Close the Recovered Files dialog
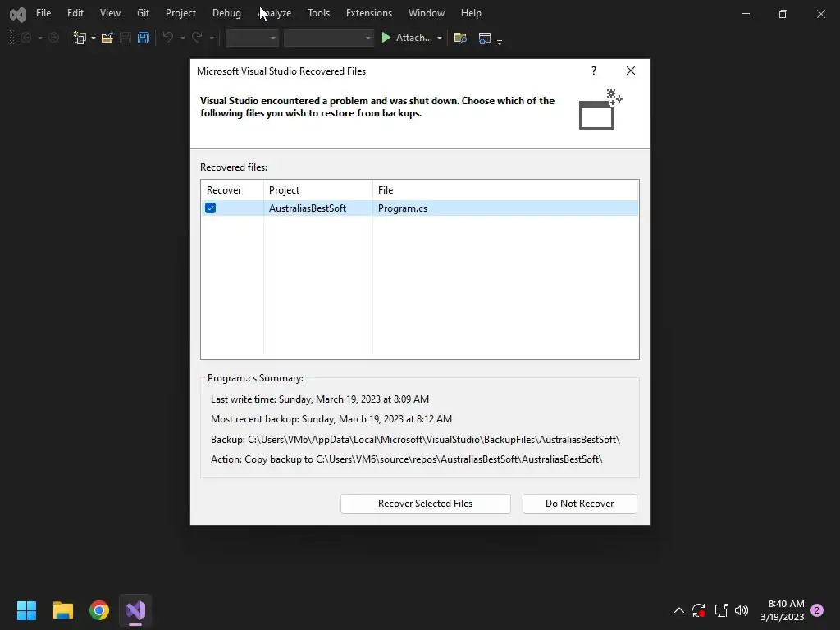 [x=631, y=71]
